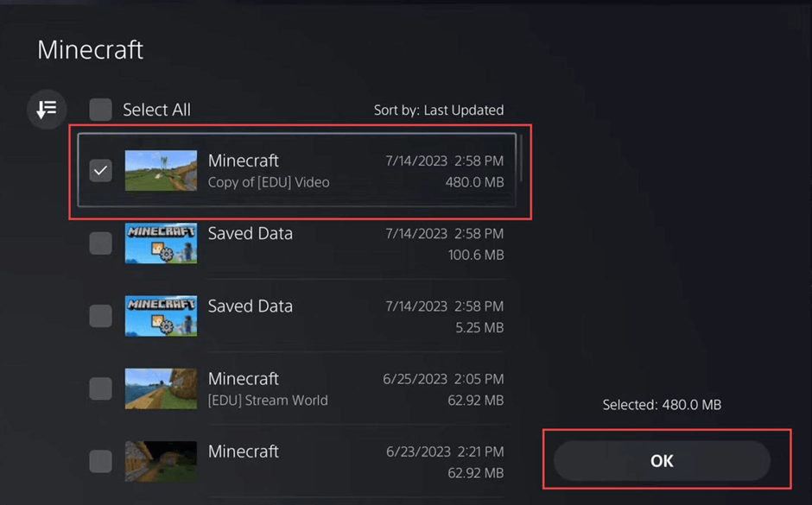Select the Saved Data entry dated 7/14/2023

pyautogui.click(x=302, y=243)
